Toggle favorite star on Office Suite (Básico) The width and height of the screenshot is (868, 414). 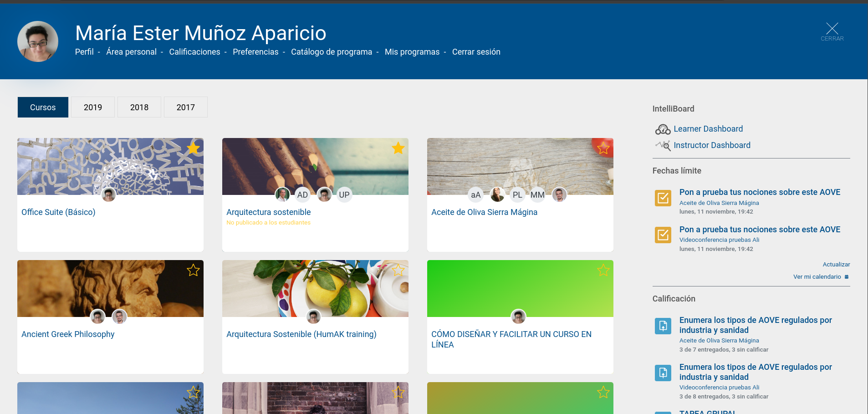pyautogui.click(x=193, y=148)
